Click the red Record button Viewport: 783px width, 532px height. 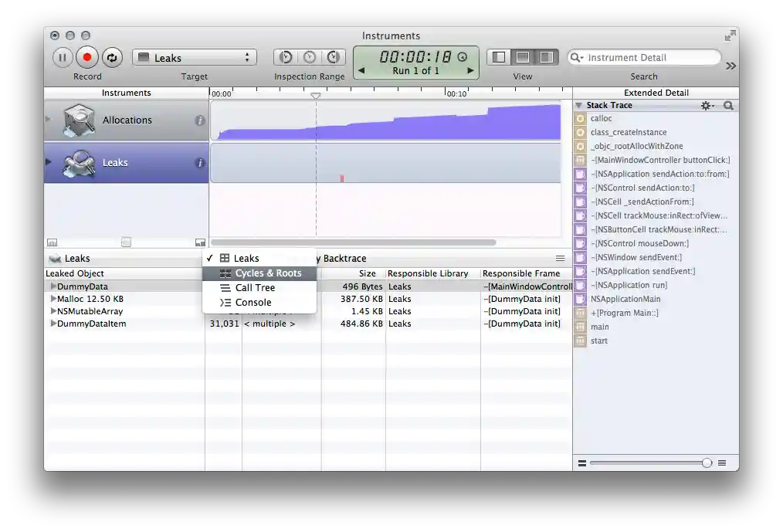[87, 58]
